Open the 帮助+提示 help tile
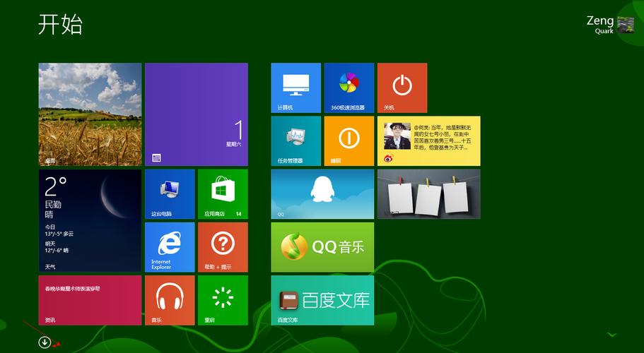644x353 pixels. click(223, 247)
